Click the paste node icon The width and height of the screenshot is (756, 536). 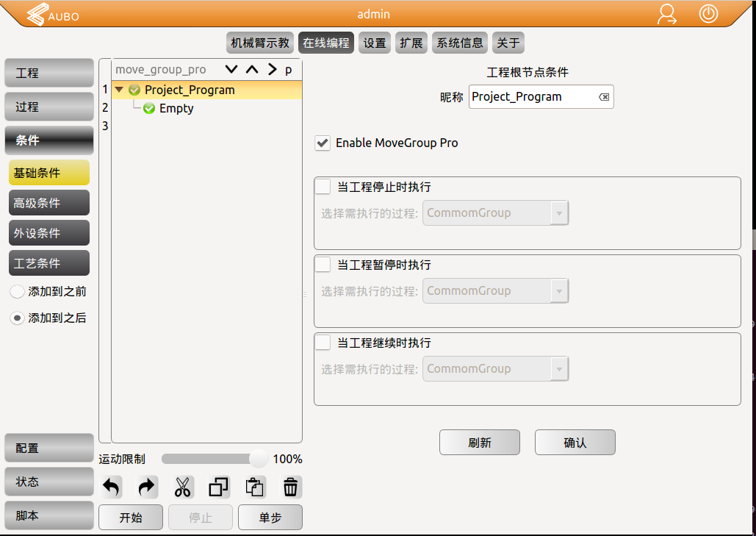pyautogui.click(x=254, y=487)
